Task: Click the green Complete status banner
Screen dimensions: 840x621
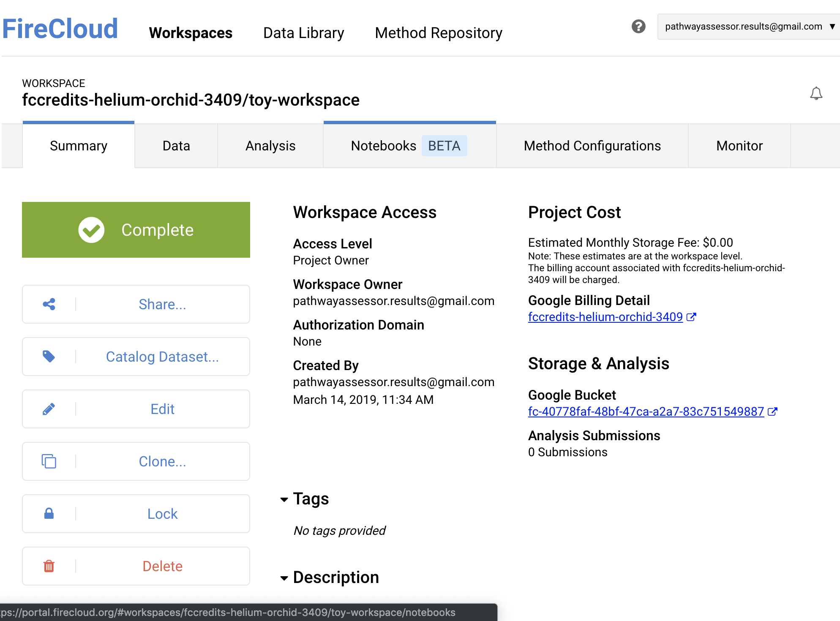Action: [136, 230]
